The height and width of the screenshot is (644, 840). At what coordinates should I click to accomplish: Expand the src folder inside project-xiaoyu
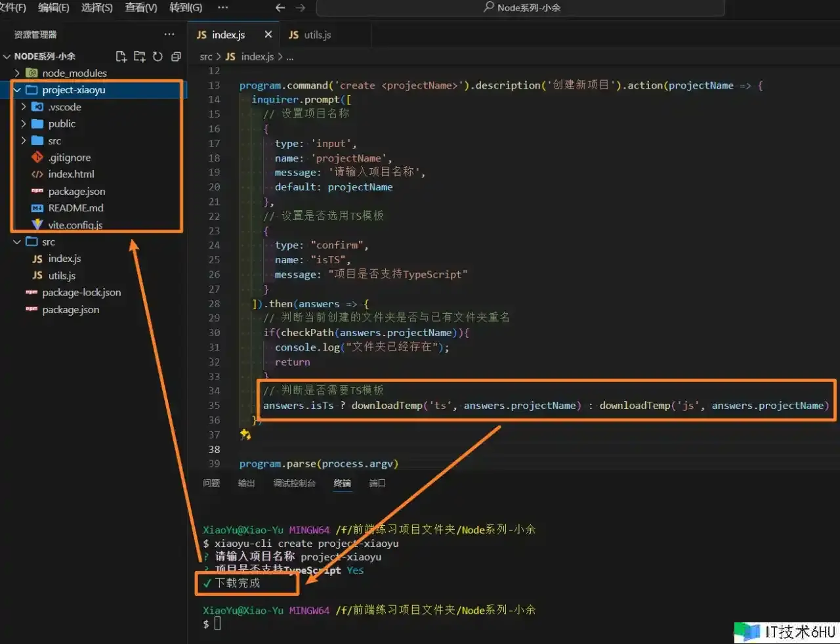24,140
